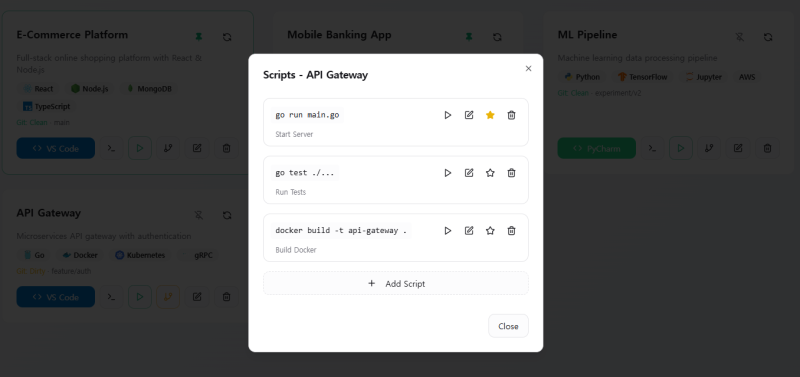Screen dimensions: 800x377
Task: Open E-Commerce Platform in VS Code
Action: pyautogui.click(x=56, y=148)
